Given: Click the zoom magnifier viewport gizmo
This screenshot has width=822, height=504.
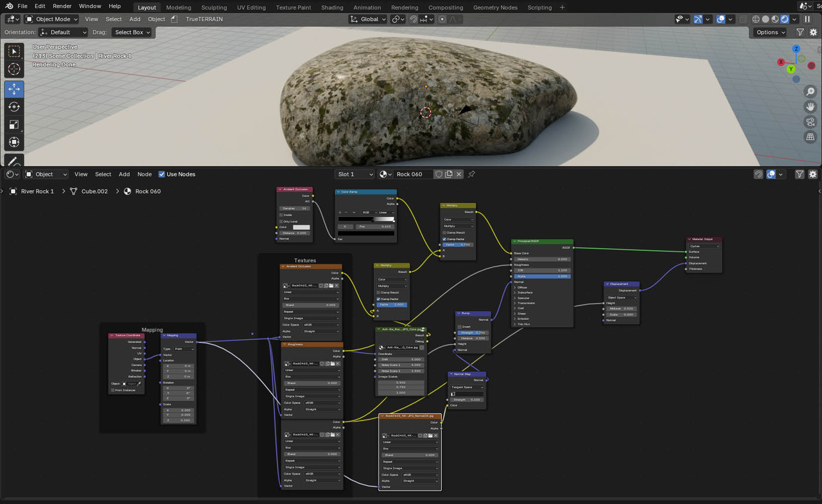Looking at the screenshot, I should (810, 92).
